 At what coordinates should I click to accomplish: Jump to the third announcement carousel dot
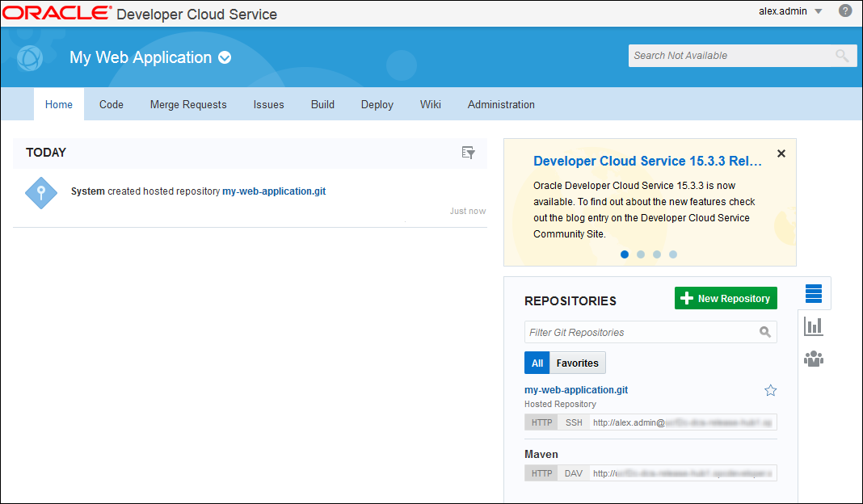pos(657,254)
